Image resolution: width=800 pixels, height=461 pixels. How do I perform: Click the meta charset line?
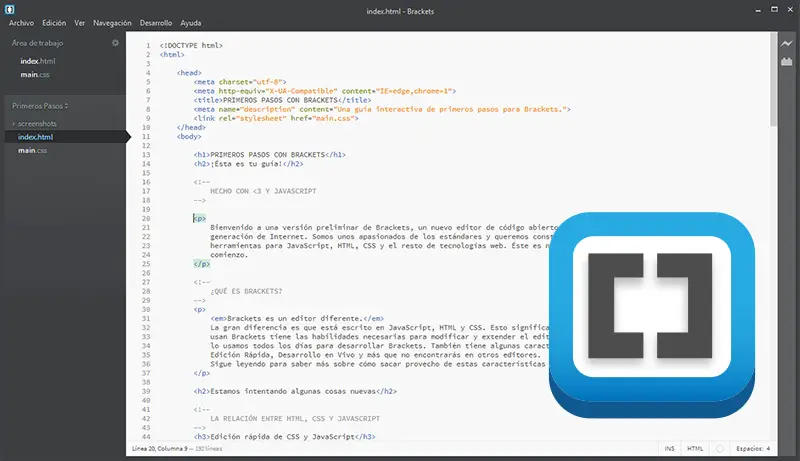[240, 82]
